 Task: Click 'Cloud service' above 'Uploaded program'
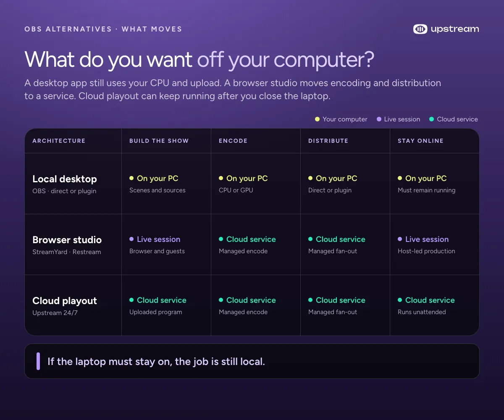(162, 300)
